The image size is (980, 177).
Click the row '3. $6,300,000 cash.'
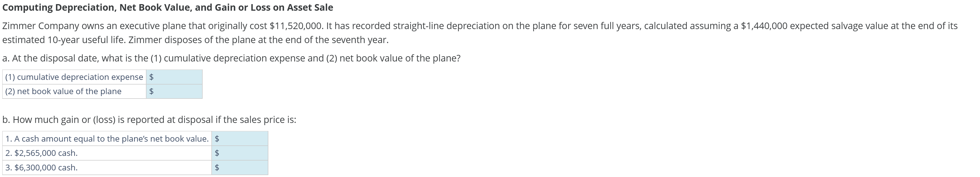(42, 167)
